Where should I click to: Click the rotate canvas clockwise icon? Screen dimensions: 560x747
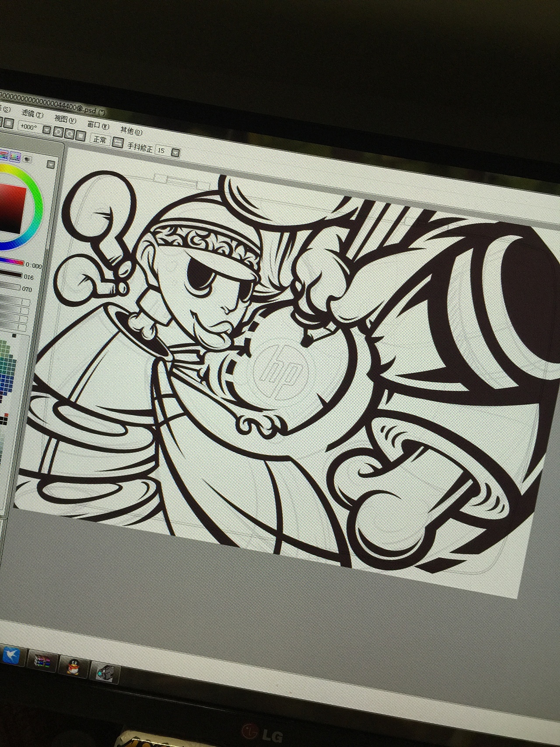[x=70, y=133]
